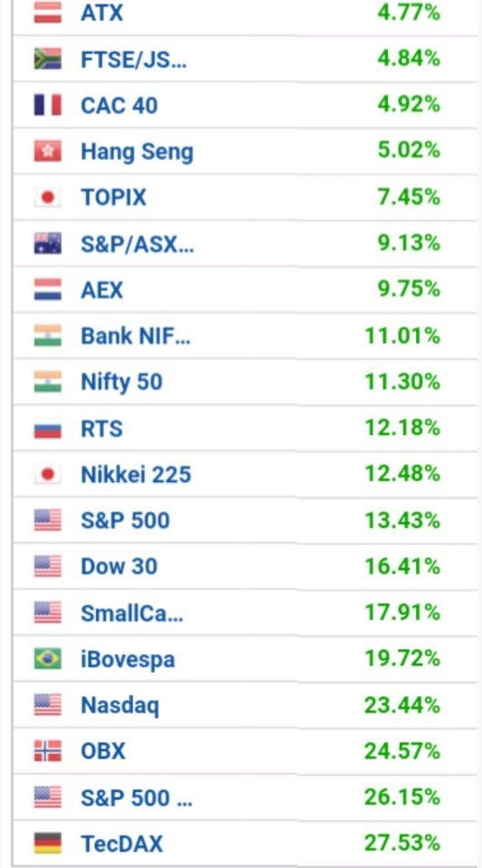Click the Russia flag beside RTS
The image size is (482, 868).
click(x=48, y=429)
